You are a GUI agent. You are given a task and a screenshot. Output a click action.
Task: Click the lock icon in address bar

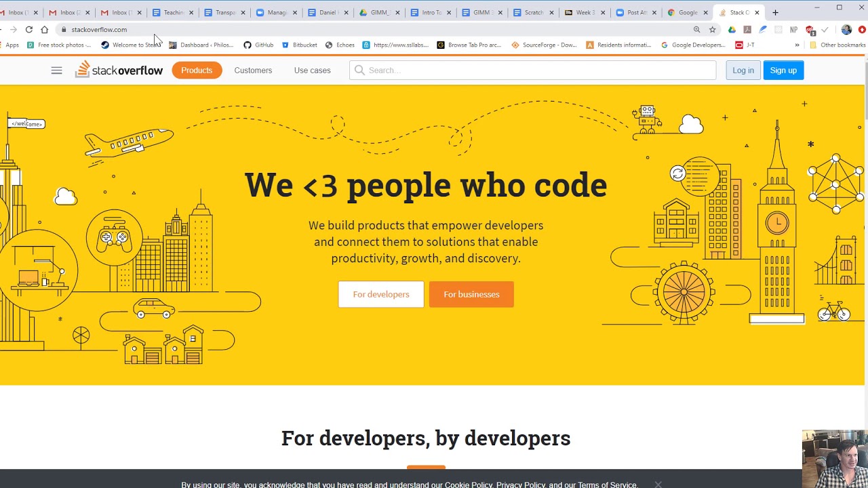click(63, 30)
